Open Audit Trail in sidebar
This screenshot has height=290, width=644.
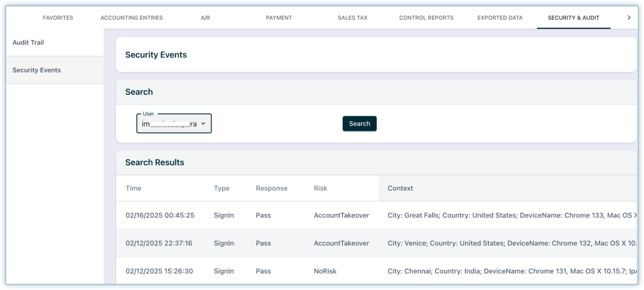point(28,43)
